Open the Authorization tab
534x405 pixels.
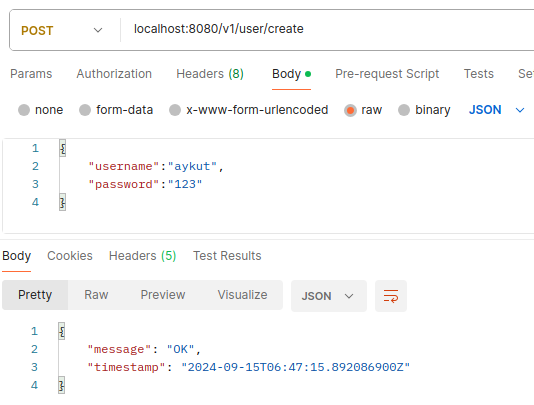pyautogui.click(x=114, y=74)
